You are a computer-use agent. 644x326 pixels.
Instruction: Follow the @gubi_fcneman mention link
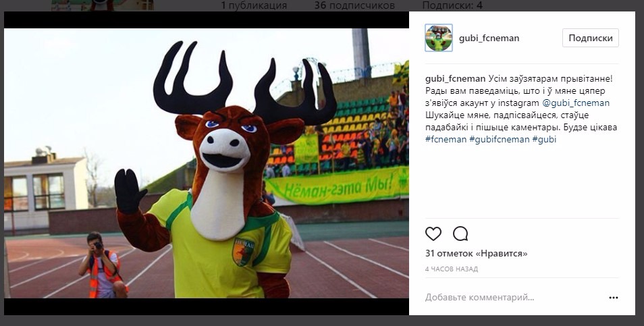point(576,103)
